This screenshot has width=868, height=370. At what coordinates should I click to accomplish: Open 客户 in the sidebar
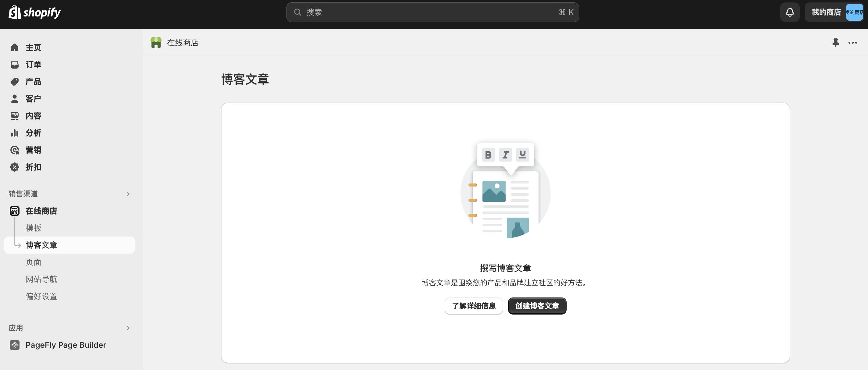coord(69,99)
